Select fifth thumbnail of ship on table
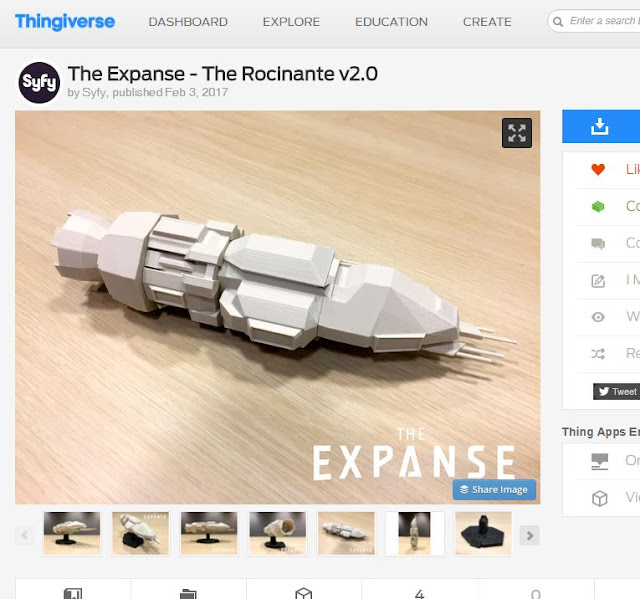The height and width of the screenshot is (599, 640). click(346, 534)
